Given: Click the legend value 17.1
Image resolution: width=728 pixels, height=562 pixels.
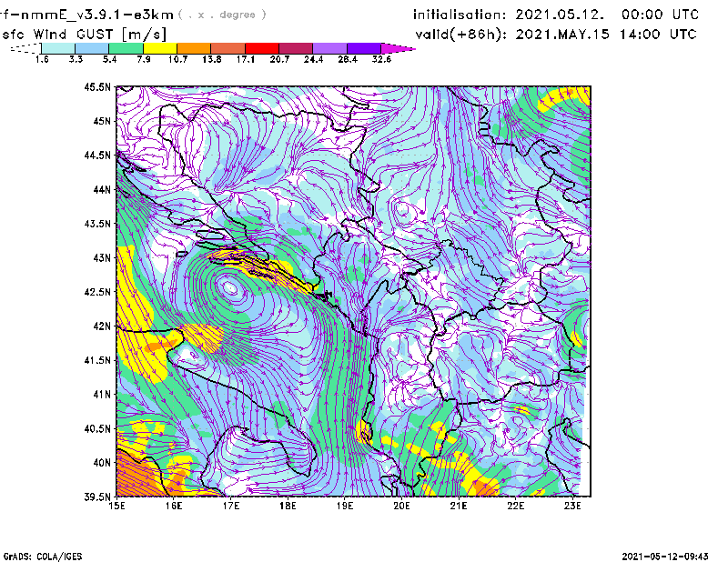Looking at the screenshot, I should 246,59.
